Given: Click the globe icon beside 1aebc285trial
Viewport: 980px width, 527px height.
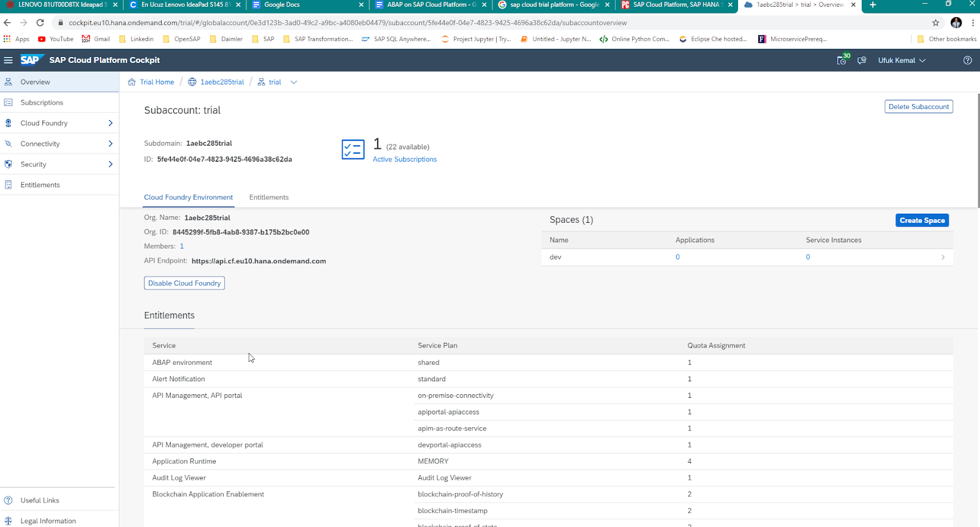Looking at the screenshot, I should tap(192, 82).
